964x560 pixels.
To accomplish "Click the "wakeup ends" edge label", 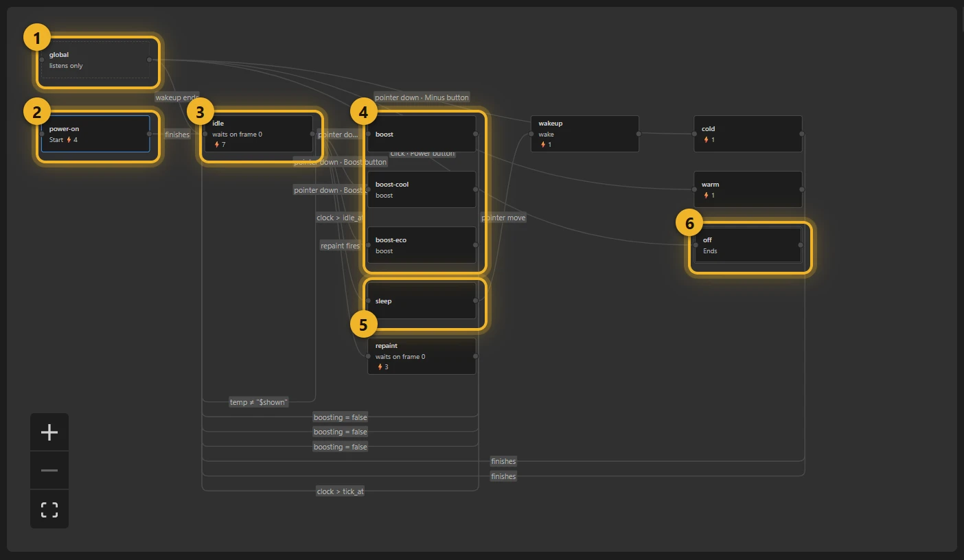I will click(176, 97).
